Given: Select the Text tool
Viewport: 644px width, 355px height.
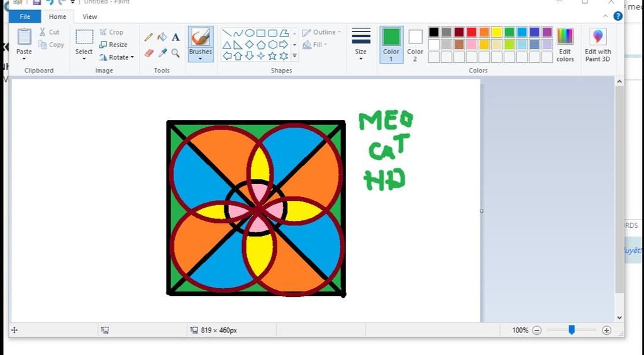Looking at the screenshot, I should [x=176, y=37].
